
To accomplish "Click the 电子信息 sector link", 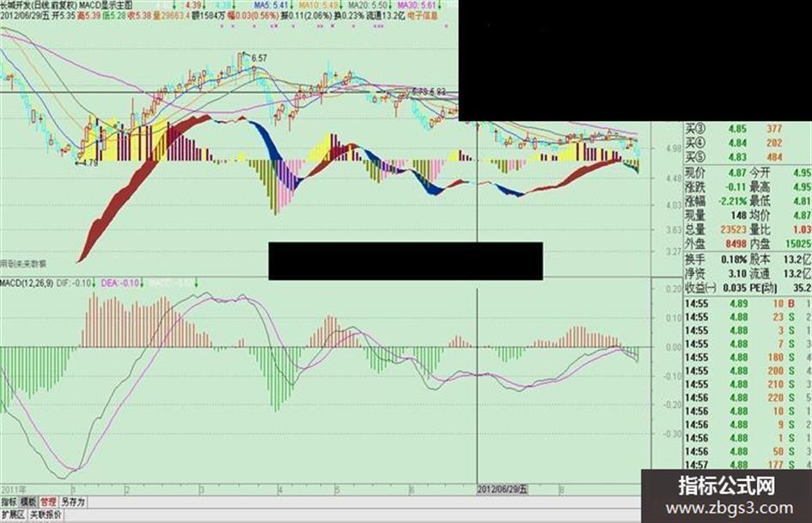I will [x=423, y=15].
